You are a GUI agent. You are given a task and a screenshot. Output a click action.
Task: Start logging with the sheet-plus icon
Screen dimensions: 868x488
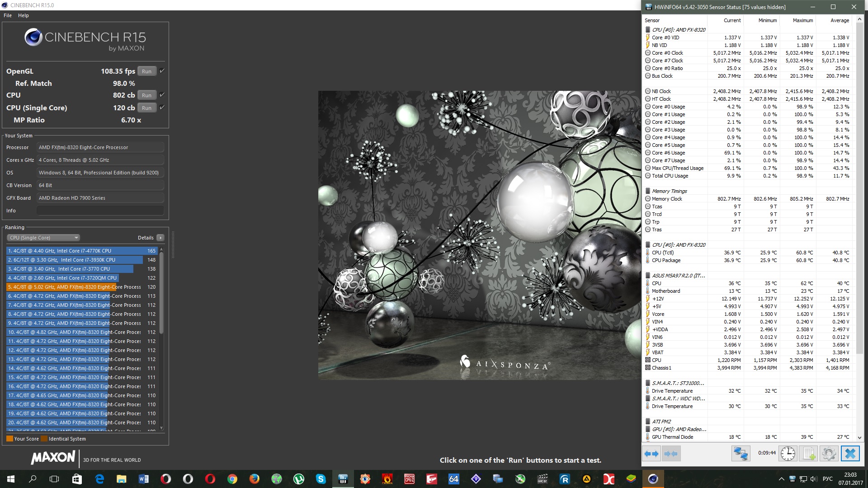tap(808, 454)
